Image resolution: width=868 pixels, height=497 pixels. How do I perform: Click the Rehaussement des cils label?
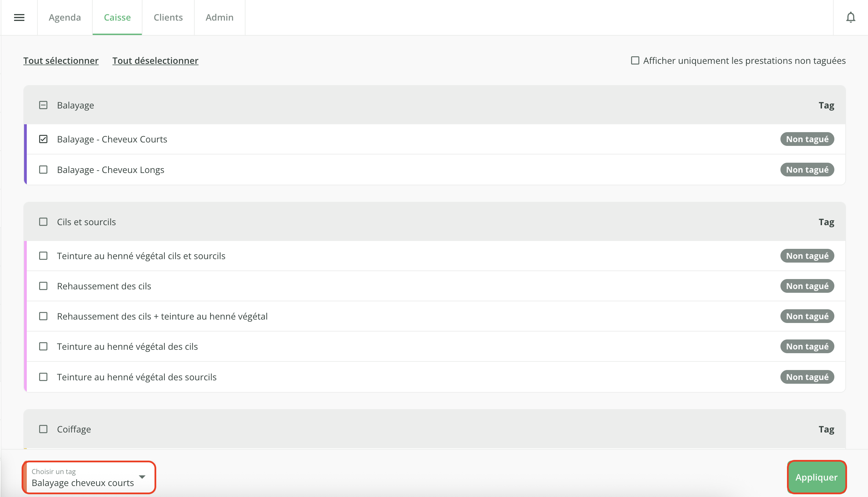pos(104,286)
